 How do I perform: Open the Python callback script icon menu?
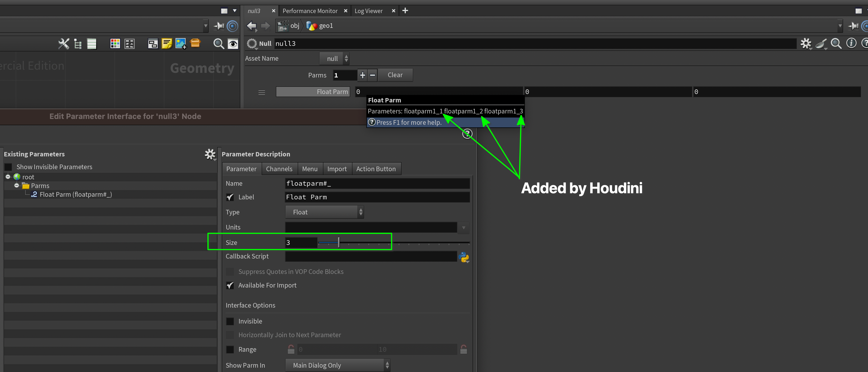(464, 257)
